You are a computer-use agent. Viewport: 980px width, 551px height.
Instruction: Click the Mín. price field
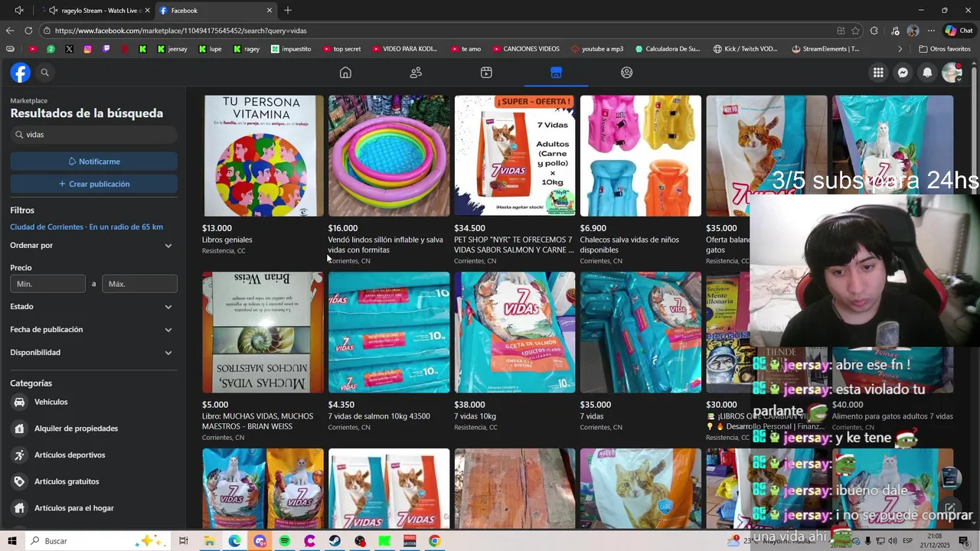[x=47, y=284]
